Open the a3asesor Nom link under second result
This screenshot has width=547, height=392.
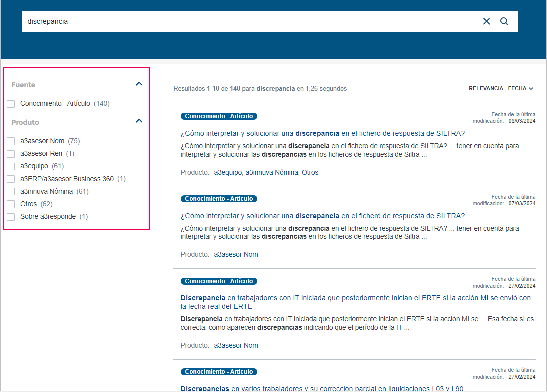[x=236, y=254]
